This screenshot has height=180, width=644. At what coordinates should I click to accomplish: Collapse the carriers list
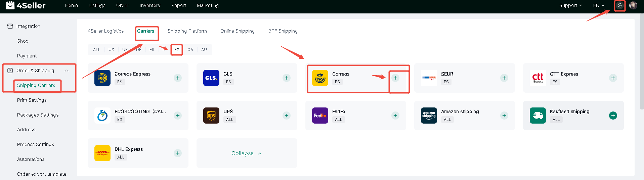[247, 153]
